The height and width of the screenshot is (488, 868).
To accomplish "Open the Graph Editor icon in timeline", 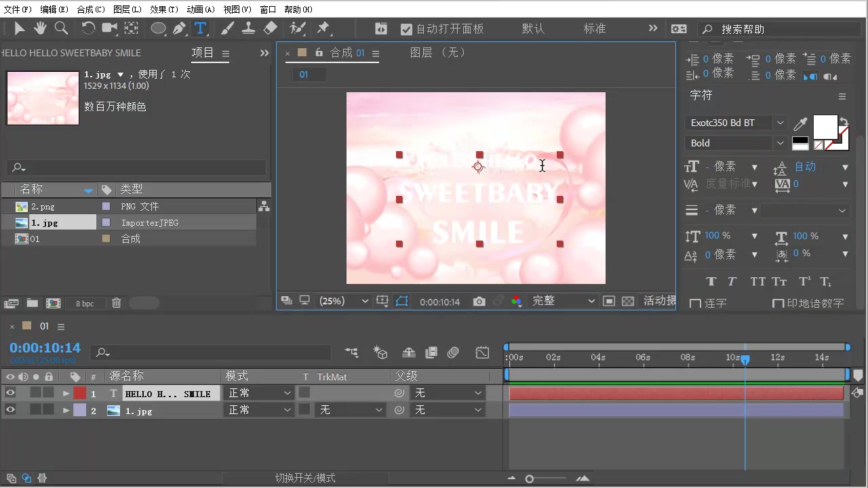I will coord(482,352).
